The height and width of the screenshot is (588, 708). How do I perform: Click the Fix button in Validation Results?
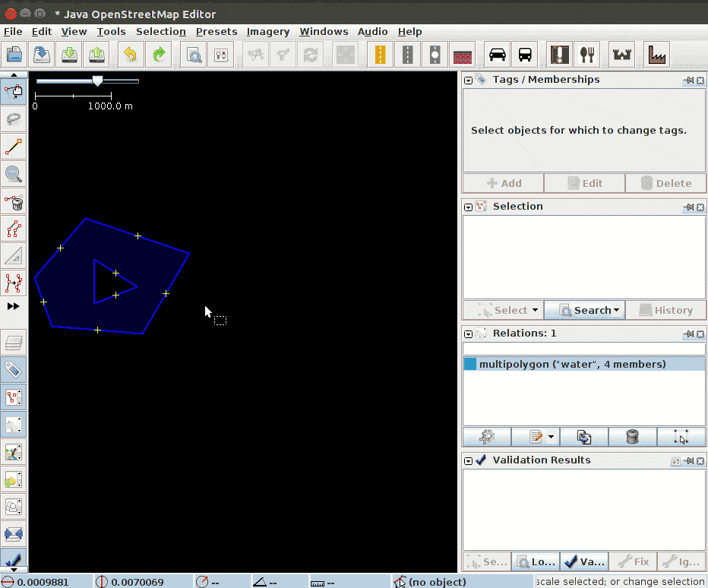(633, 562)
